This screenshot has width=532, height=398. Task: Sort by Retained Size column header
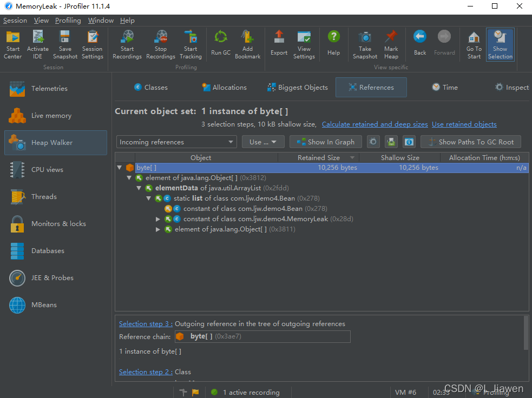tap(319, 158)
